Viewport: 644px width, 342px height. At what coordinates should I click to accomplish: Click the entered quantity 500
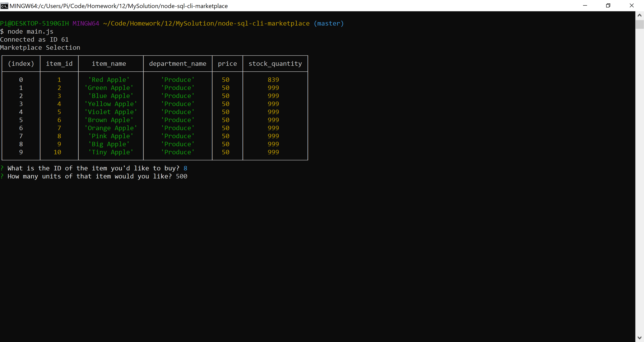182,176
